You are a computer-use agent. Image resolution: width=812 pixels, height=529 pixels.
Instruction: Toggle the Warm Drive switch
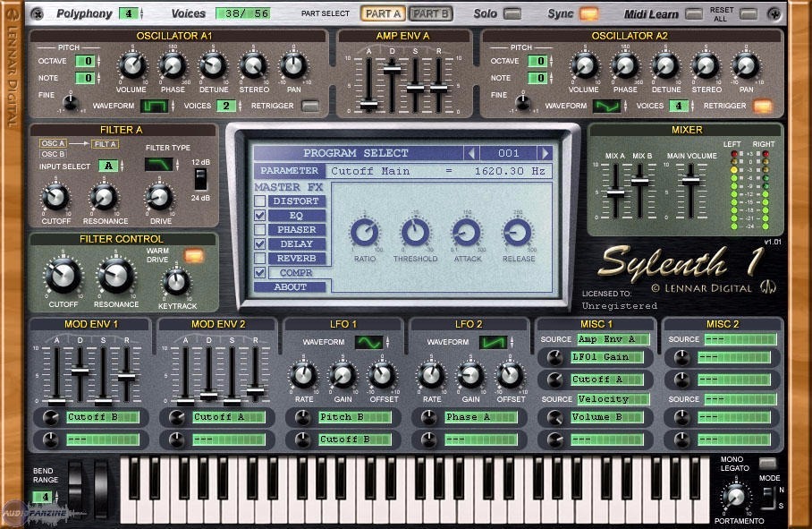pyautogui.click(x=194, y=255)
